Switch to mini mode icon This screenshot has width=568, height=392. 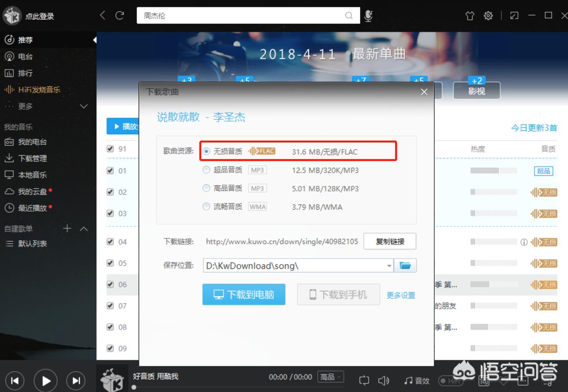[x=514, y=16]
